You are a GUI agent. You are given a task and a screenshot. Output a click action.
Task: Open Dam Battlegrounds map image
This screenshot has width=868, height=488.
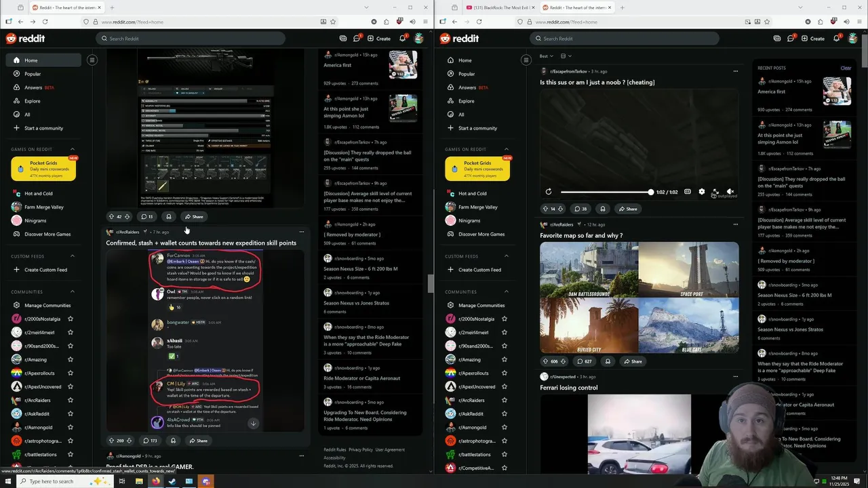(x=589, y=270)
